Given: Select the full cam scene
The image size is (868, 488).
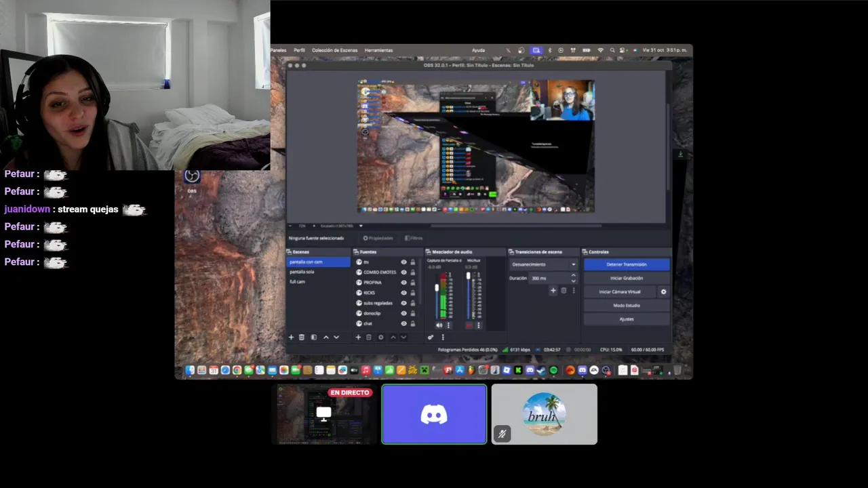Looking at the screenshot, I should click(x=318, y=281).
